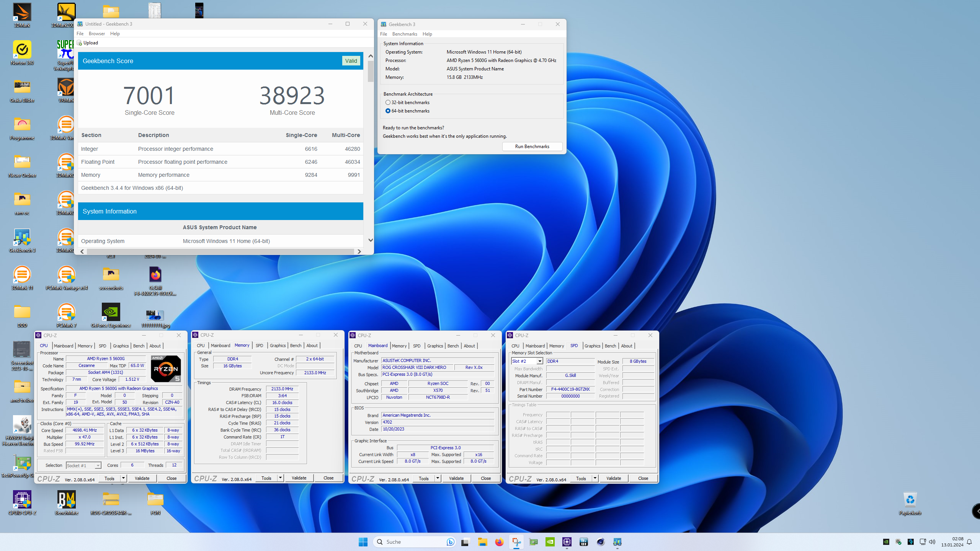Open the 3DMark 11 shortcut

pos(22,278)
